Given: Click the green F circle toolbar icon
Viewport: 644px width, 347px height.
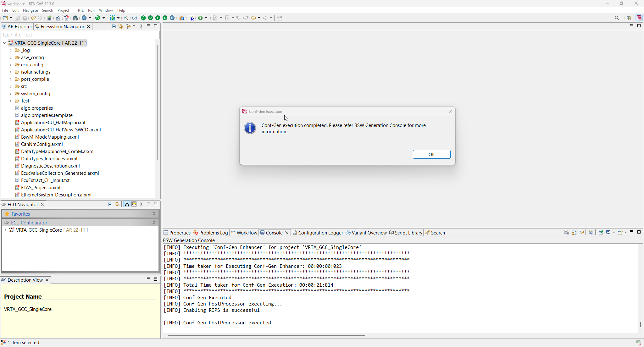Looking at the screenshot, I should coord(158,18).
